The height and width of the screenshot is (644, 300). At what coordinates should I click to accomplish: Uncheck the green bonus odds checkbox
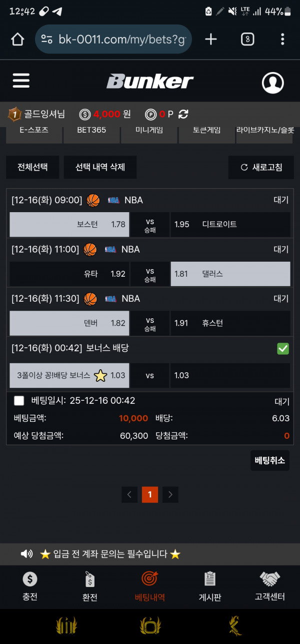click(x=283, y=349)
